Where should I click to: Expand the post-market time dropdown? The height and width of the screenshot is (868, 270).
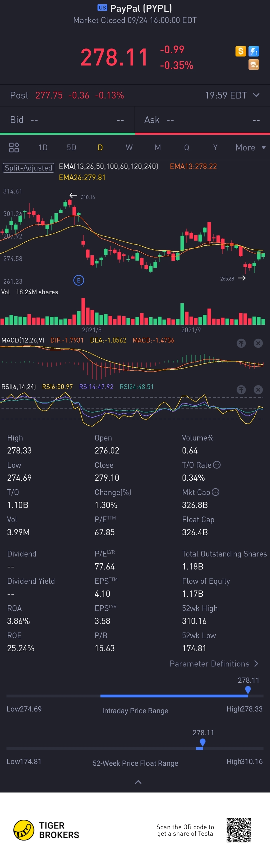[x=256, y=95]
